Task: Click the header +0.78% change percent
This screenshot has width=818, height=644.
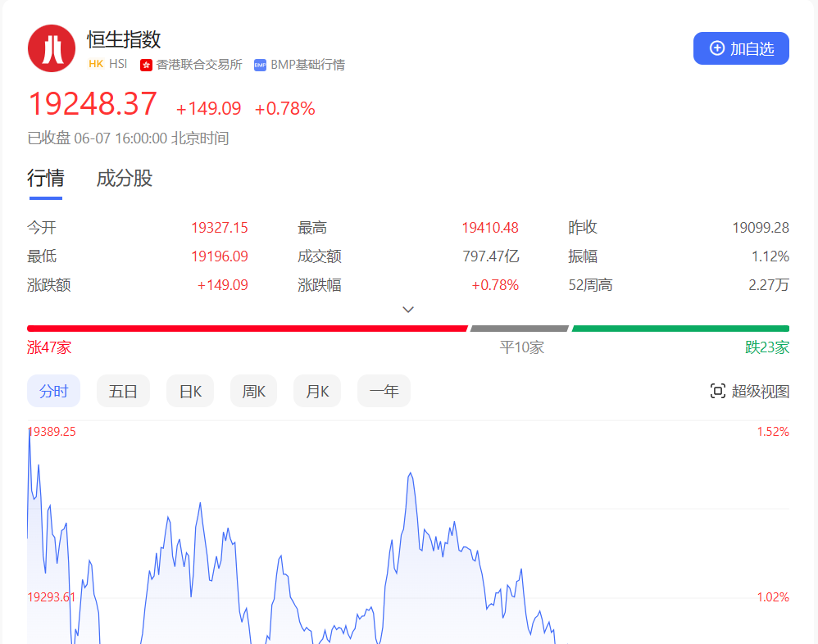Action: pos(285,108)
